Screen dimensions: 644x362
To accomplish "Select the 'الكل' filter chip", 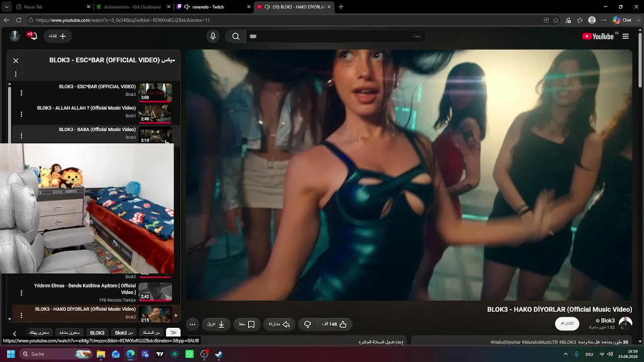I will [173, 333].
